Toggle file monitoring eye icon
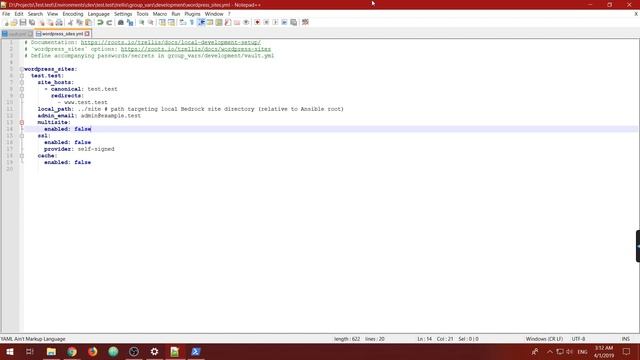This screenshot has width=640, height=360. 246,22
